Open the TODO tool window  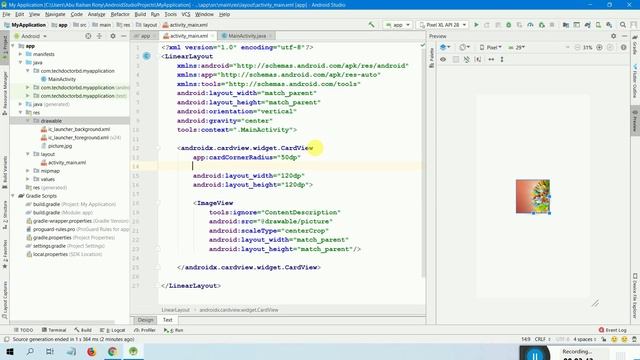(x=23, y=330)
